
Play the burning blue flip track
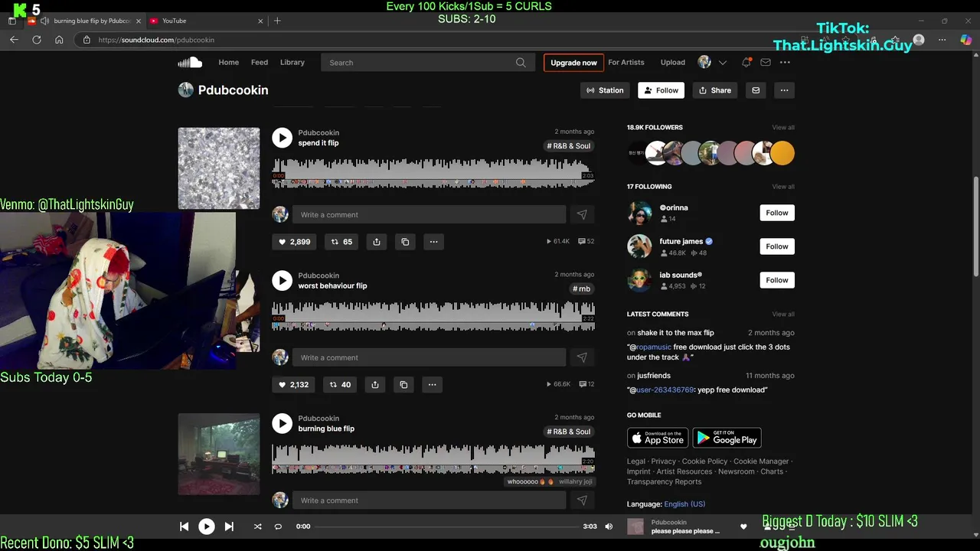tap(282, 423)
